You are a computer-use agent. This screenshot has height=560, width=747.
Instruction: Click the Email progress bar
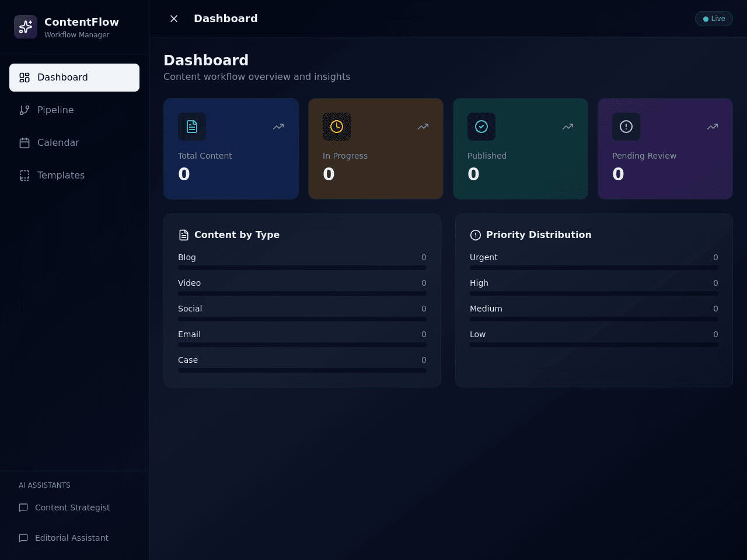[x=302, y=345]
